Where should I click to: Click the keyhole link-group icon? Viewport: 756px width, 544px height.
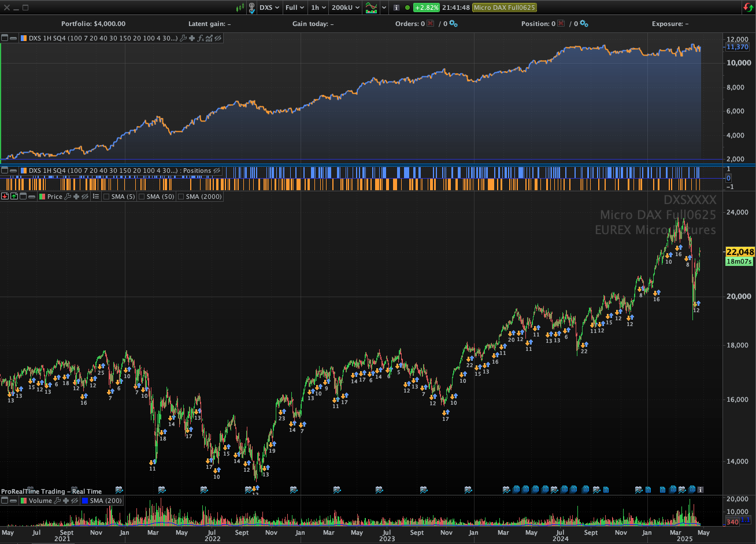pos(251,8)
